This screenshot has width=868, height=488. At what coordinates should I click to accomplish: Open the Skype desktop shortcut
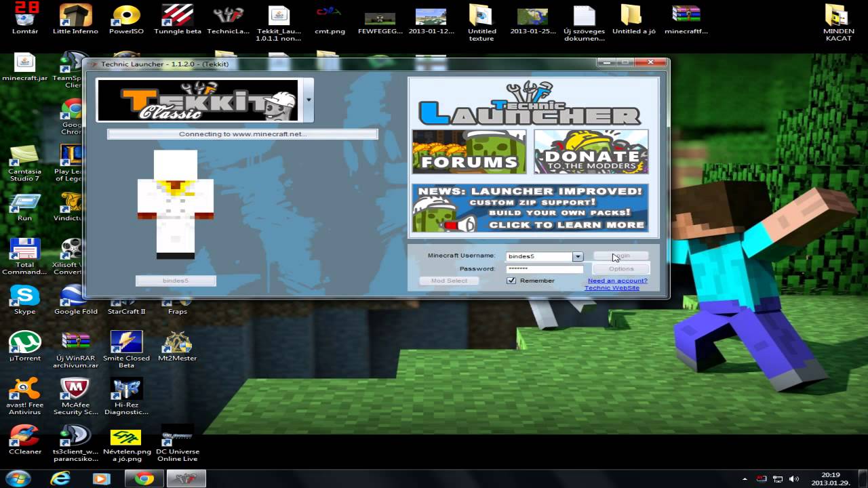(x=25, y=300)
